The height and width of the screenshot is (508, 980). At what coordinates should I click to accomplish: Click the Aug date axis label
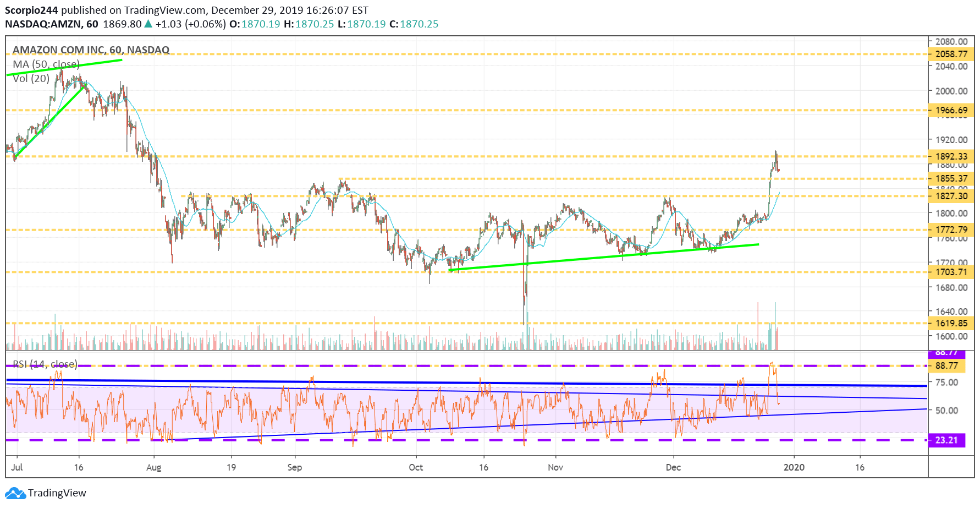154,468
